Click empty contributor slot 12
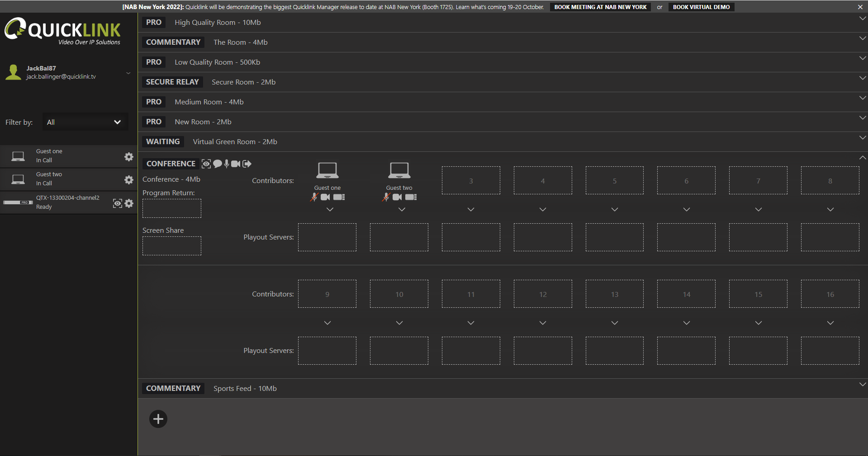868x456 pixels. coord(543,294)
